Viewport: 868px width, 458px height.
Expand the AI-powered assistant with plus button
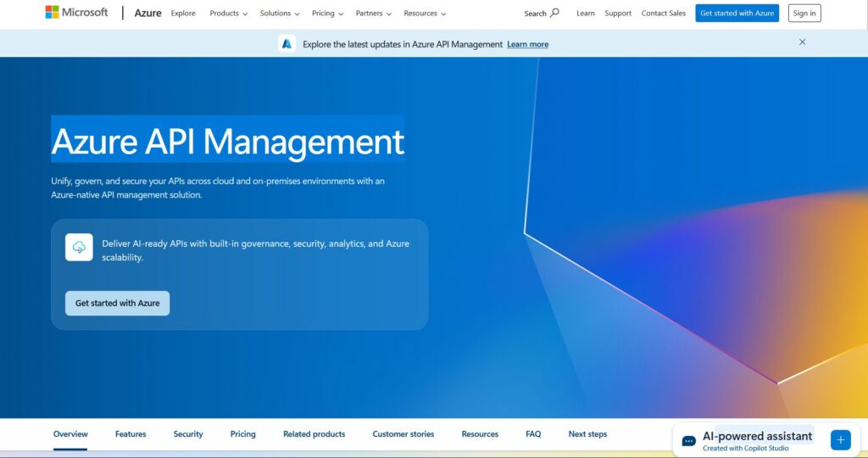tap(840, 440)
